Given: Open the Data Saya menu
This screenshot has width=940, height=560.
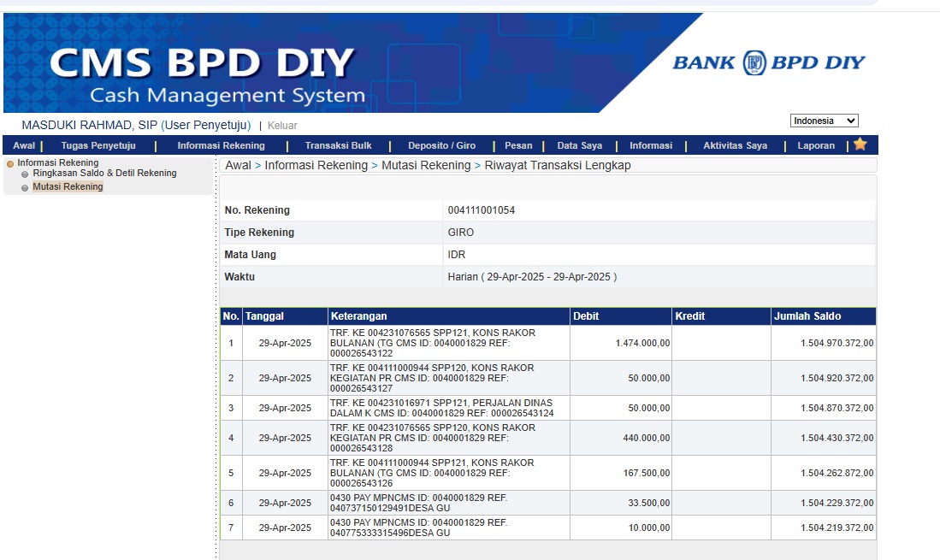Looking at the screenshot, I should 580,145.
